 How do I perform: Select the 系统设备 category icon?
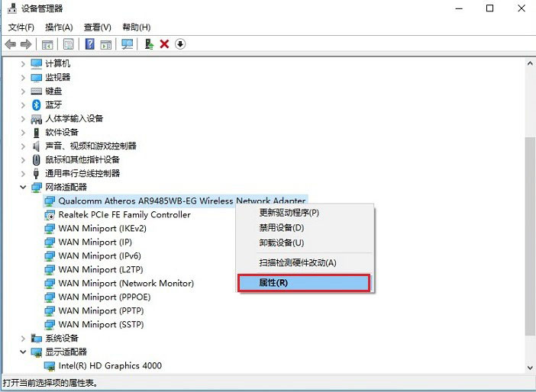pyautogui.click(x=36, y=339)
